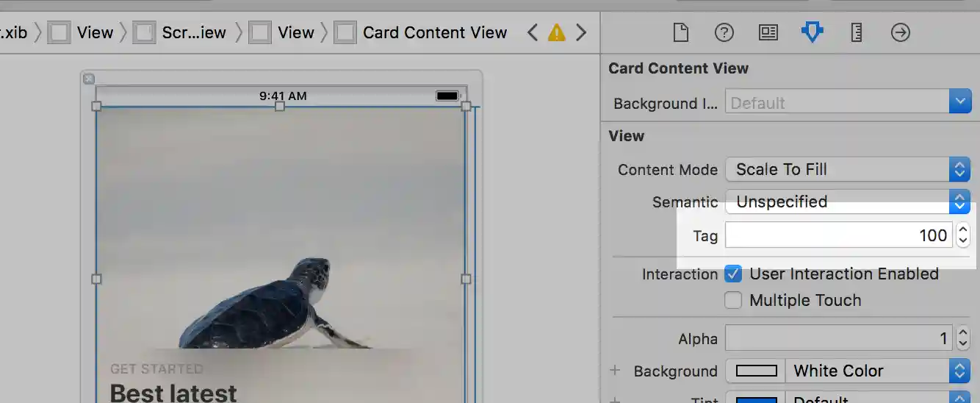980x403 pixels.
Task: Click the right-middle selection handle
Action: pyautogui.click(x=466, y=279)
